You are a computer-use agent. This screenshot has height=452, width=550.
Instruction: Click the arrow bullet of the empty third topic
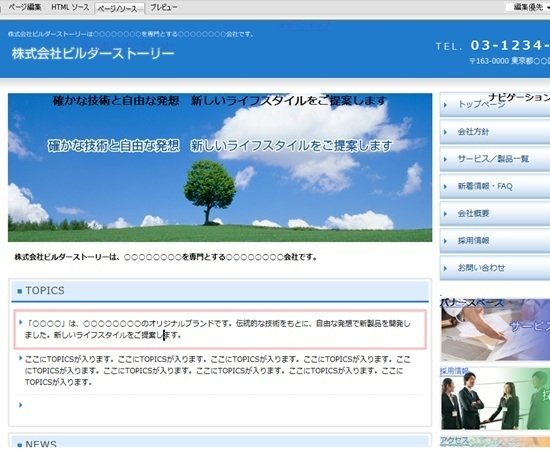(20, 405)
